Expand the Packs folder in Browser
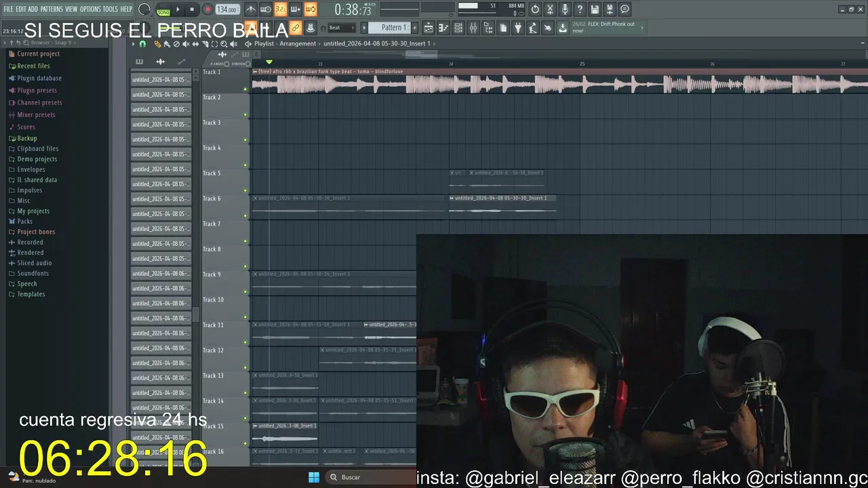Viewport: 868px width, 488px height. coord(25,222)
